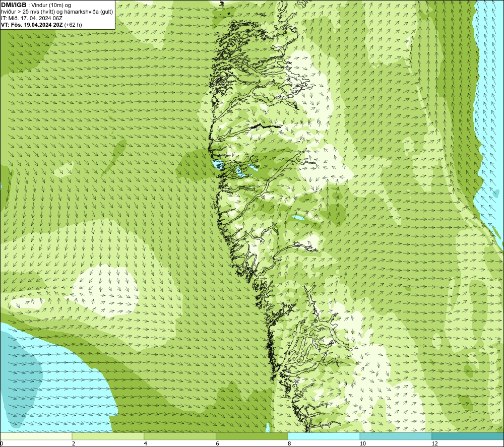The image size is (504, 447).
Task: Click the scale label '2'
Action: (x=74, y=443)
